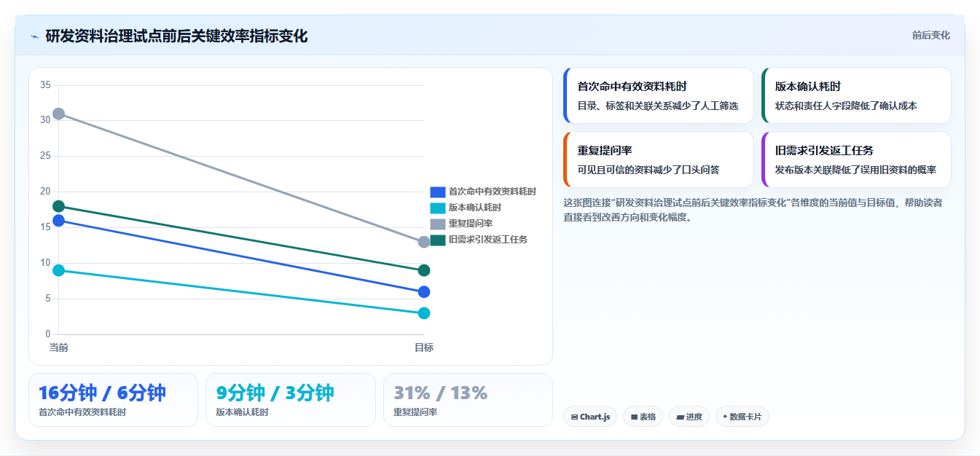Click y-axis tick label 20
The image size is (980, 456).
tap(45, 192)
